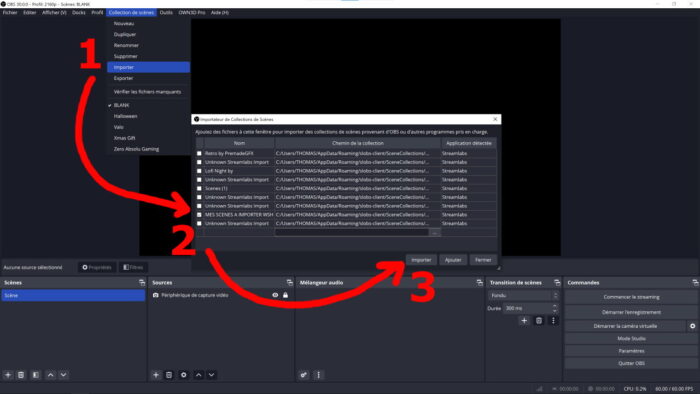700x394 pixels.
Task: Enable Mode Studio
Action: pyautogui.click(x=631, y=338)
